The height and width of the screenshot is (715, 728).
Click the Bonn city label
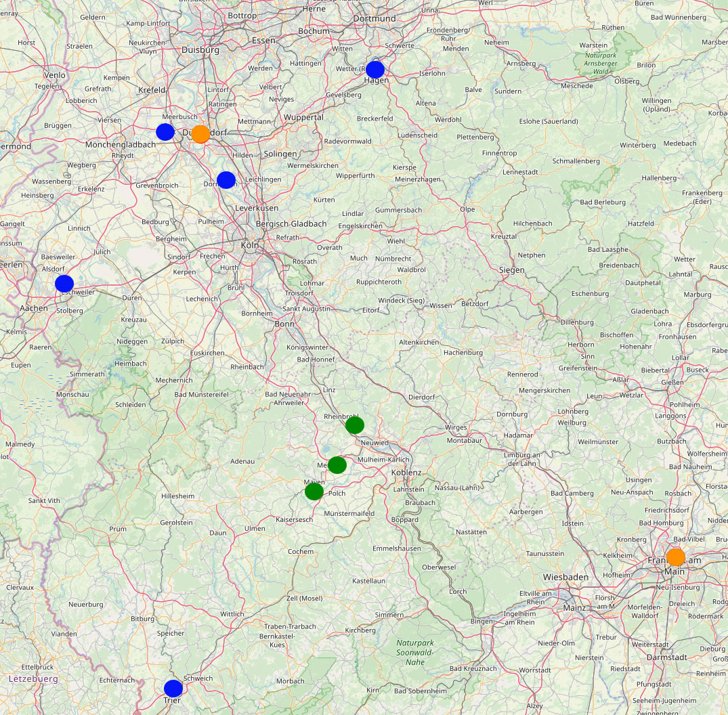[x=284, y=324]
